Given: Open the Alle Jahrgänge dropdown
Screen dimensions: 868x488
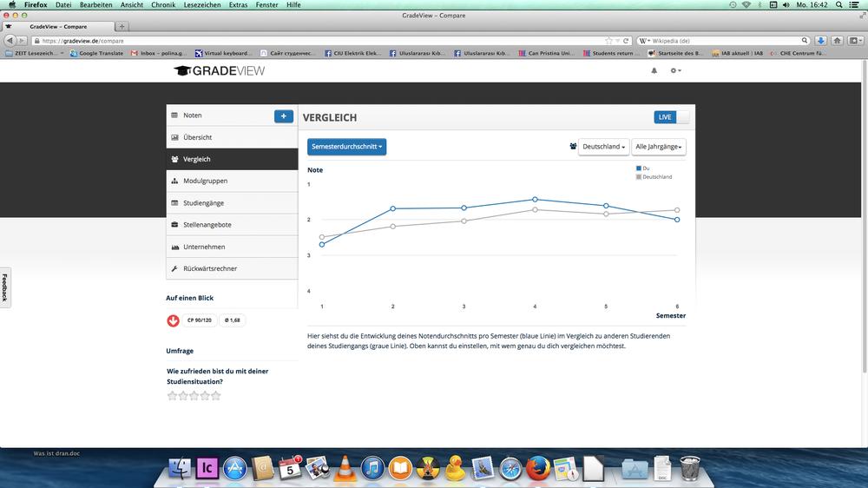Looking at the screenshot, I should tap(659, 147).
